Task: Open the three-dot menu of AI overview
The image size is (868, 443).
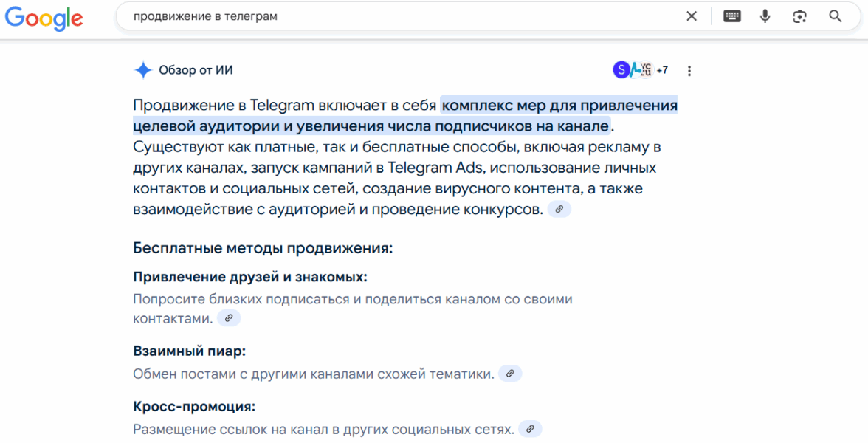Action: click(x=689, y=71)
